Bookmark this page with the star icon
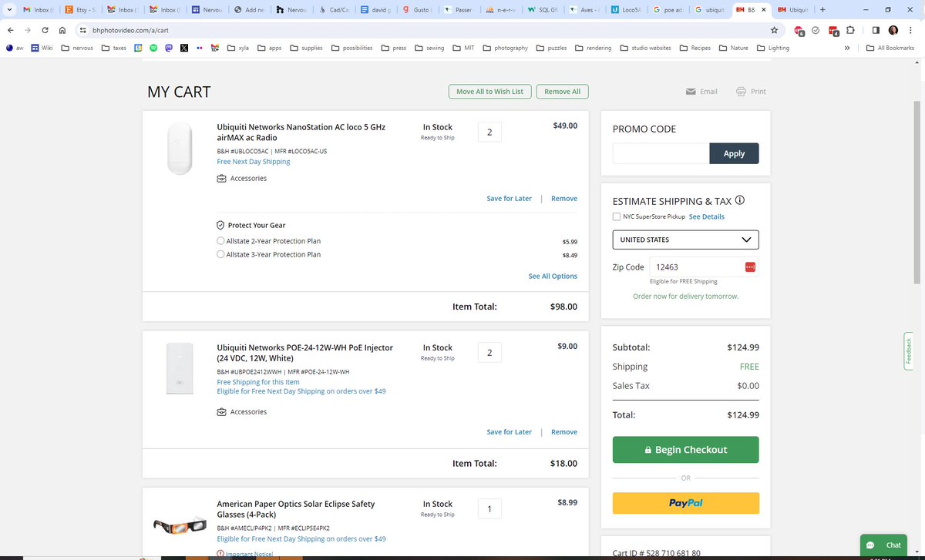Image resolution: width=925 pixels, height=560 pixels. [774, 30]
